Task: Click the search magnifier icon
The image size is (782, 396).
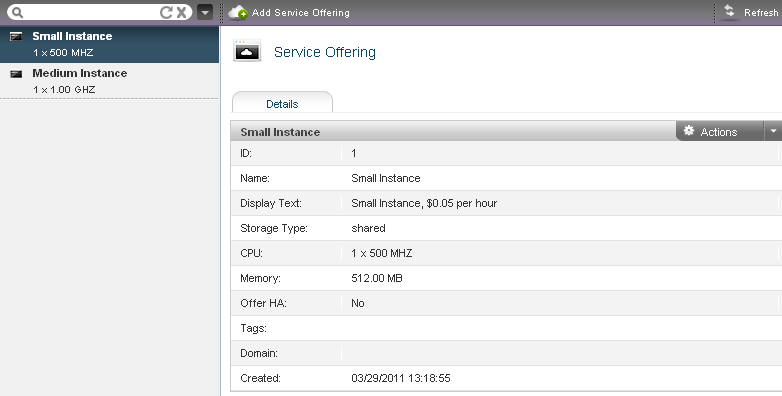Action: coord(17,12)
